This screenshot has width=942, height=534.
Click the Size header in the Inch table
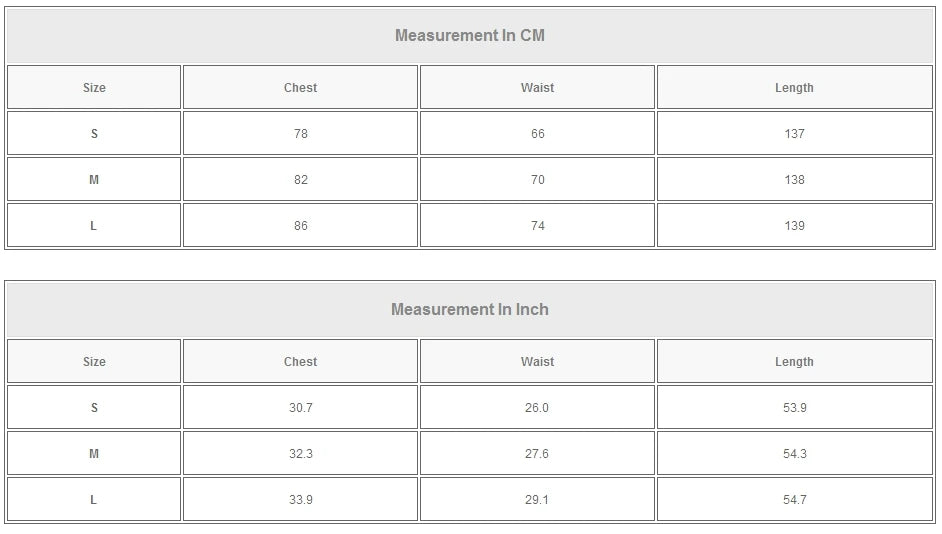[94, 362]
